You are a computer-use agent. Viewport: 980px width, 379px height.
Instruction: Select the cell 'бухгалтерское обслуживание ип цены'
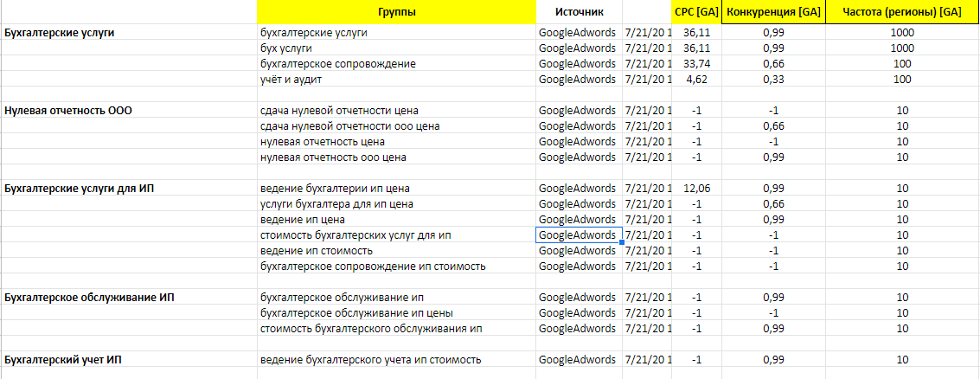[x=396, y=312]
